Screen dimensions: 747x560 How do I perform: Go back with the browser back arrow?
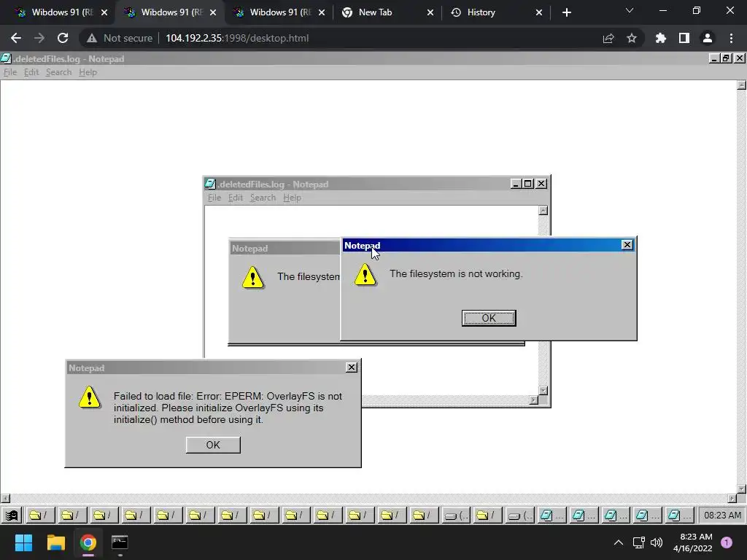[16, 38]
